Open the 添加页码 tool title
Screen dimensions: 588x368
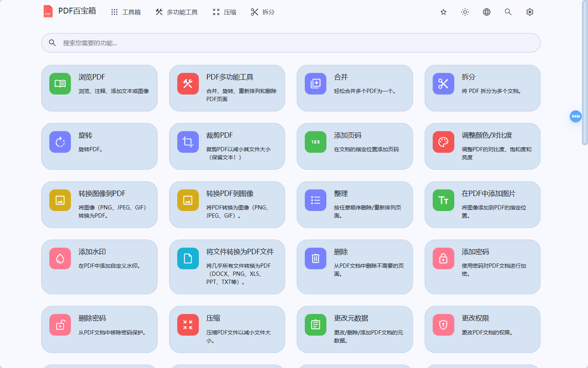point(348,135)
